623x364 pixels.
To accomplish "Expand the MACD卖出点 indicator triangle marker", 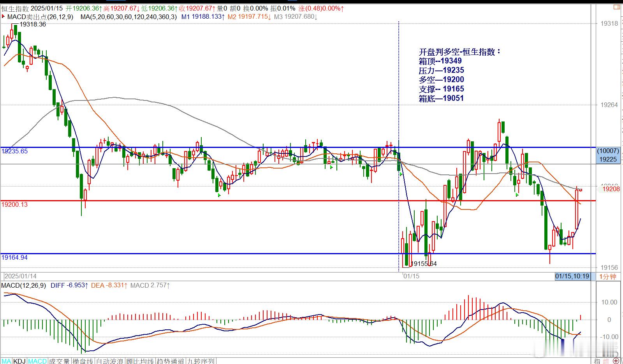I will click(x=4, y=16).
